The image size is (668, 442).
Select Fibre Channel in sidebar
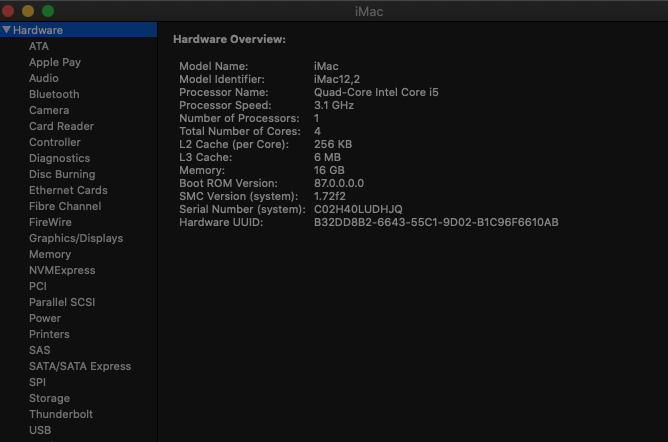pyautogui.click(x=65, y=206)
